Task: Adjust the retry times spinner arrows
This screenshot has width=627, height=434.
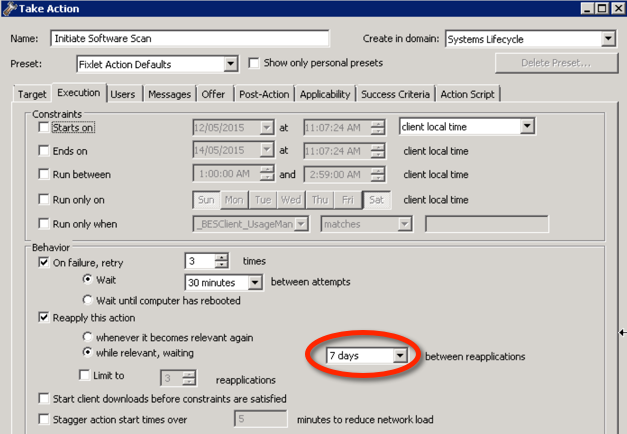Action: tap(221, 262)
